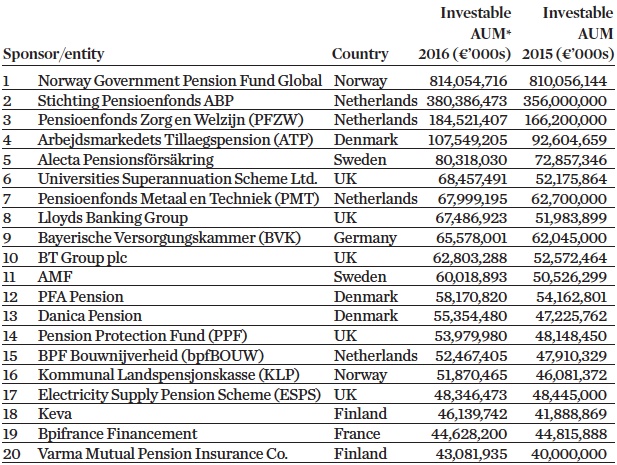Click Bpifrance Financement entry
The width and height of the screenshot is (617, 465).
118,434
